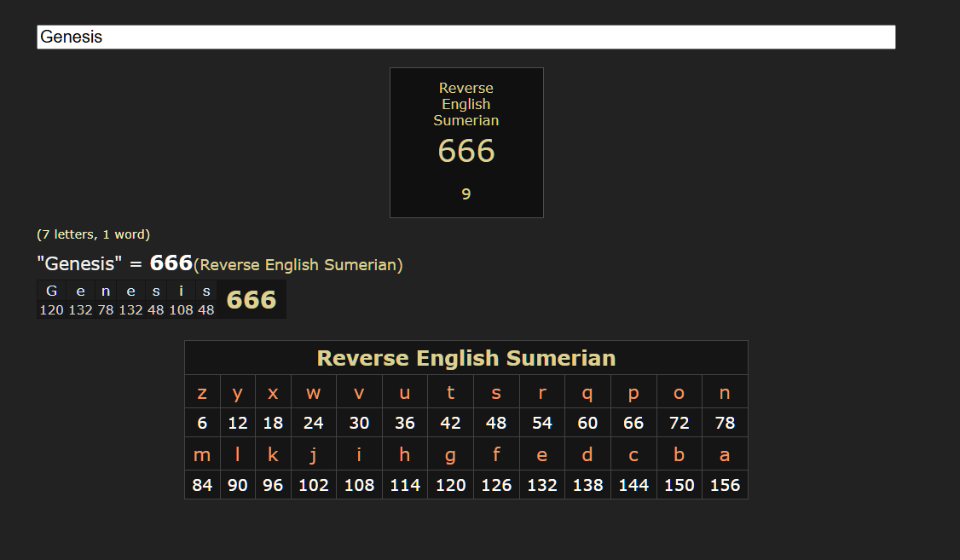Viewport: 960px width, 560px height.
Task: Click value 18 in the cipher chart
Action: pyautogui.click(x=273, y=423)
